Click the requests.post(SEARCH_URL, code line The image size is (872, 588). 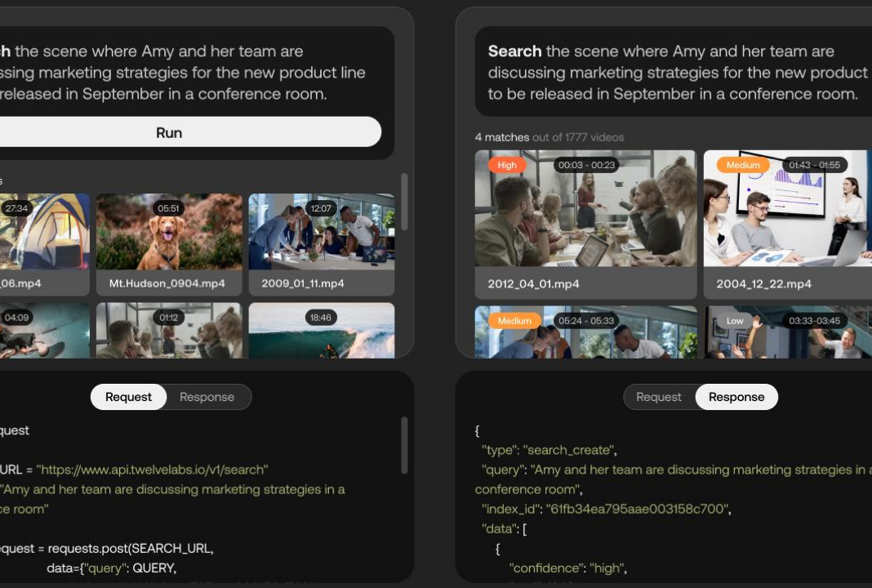107,548
